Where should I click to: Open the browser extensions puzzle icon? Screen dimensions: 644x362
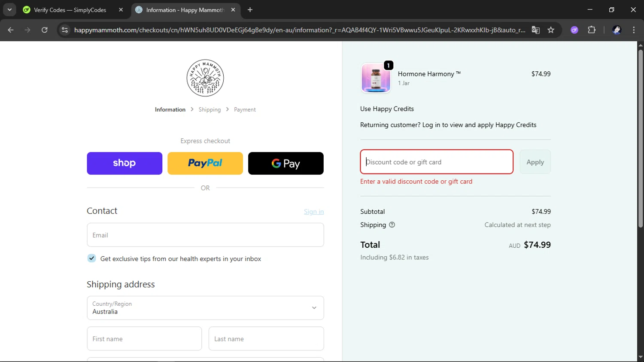pyautogui.click(x=592, y=30)
